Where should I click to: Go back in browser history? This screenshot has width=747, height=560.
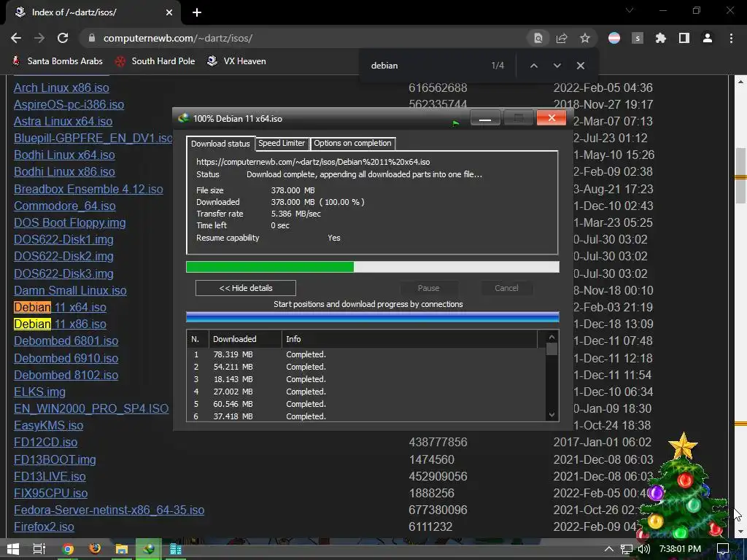[16, 38]
